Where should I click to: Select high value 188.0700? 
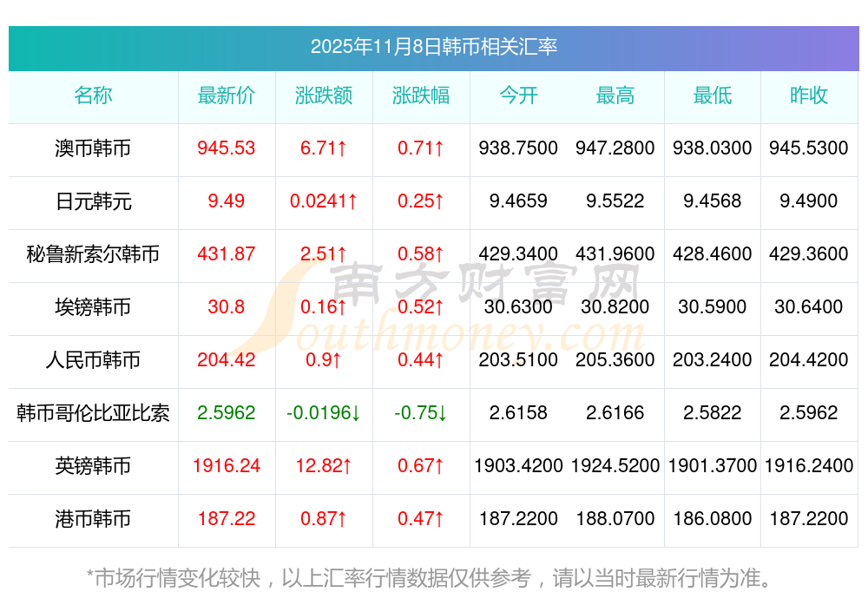[615, 519]
